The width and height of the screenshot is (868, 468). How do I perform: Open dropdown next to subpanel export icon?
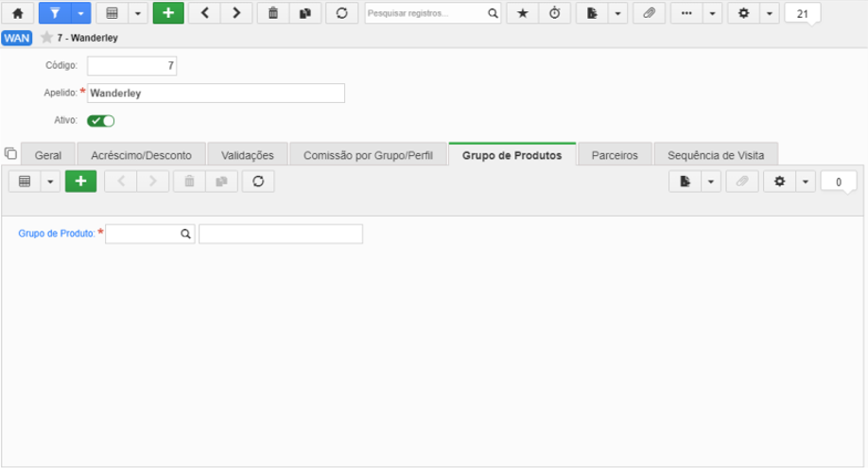tap(711, 182)
